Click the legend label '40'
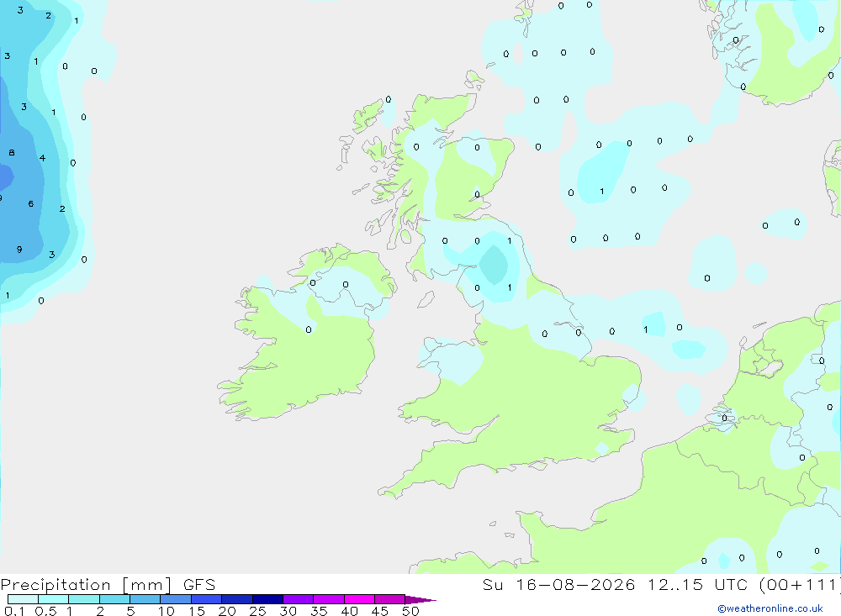 pyautogui.click(x=350, y=611)
